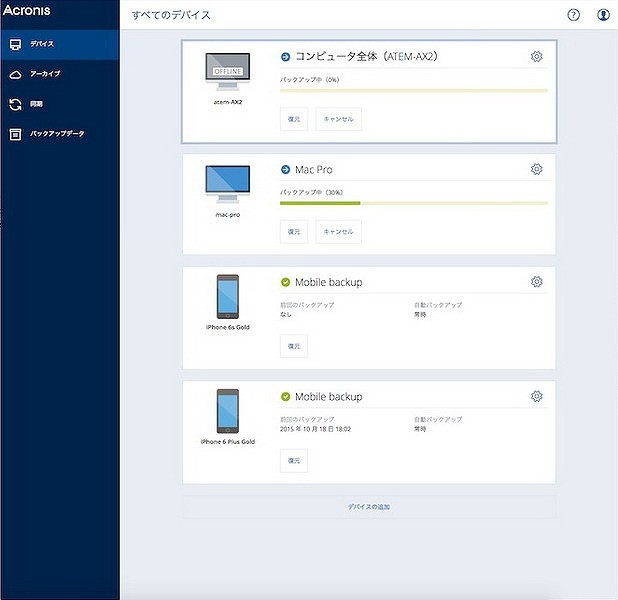Screen dimensions: 618x600
Task: Click the ATEM-AX2 backup progress bar at 0%
Action: point(414,91)
